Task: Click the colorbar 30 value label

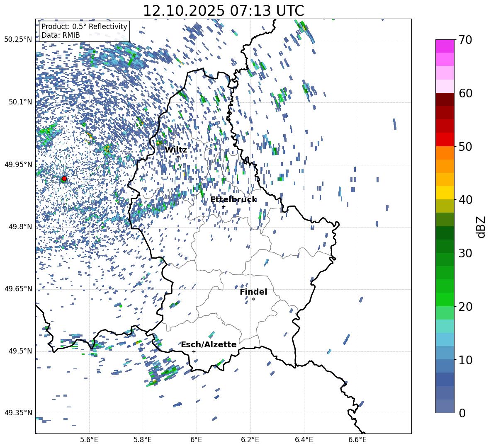Action: (465, 253)
